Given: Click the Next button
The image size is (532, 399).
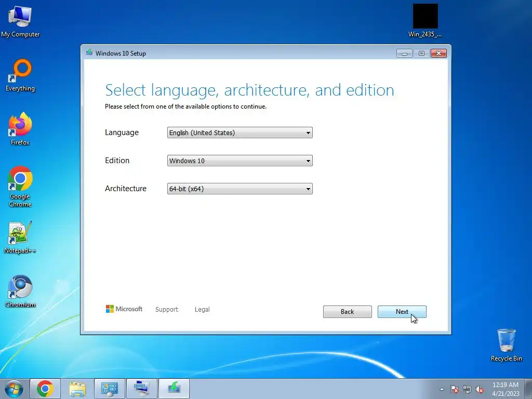Looking at the screenshot, I should pyautogui.click(x=402, y=312).
